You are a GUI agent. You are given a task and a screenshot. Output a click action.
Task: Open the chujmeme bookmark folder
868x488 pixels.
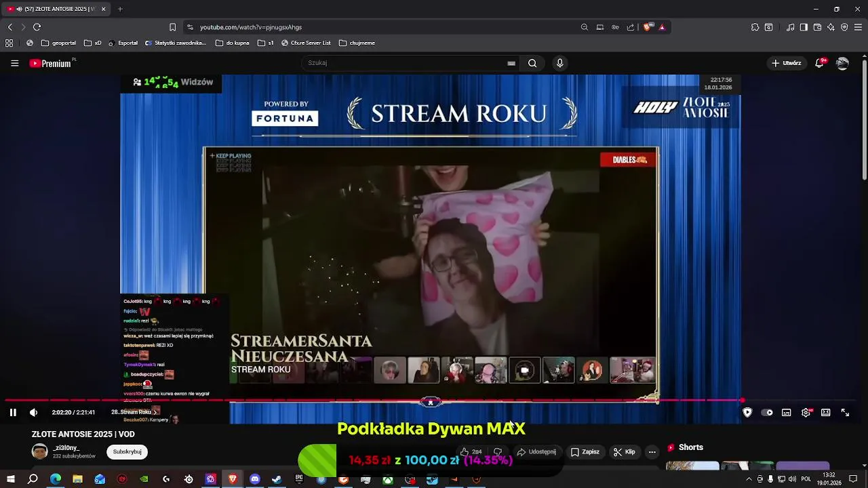(357, 43)
